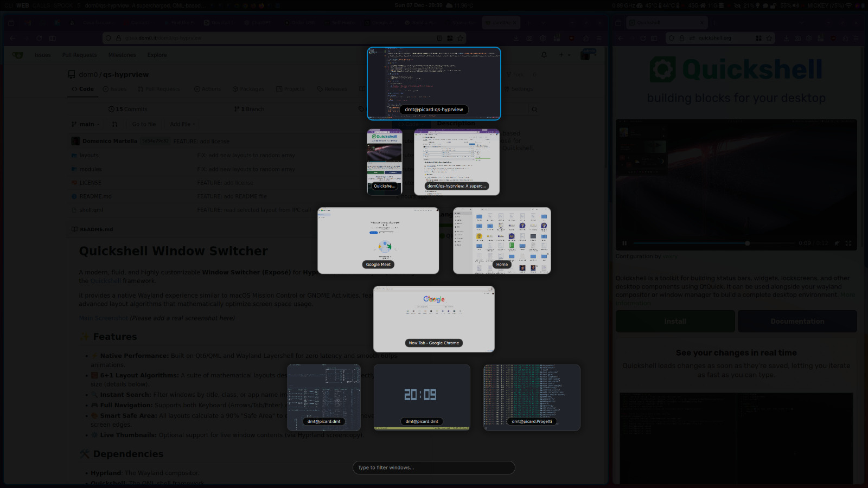Image resolution: width=868 pixels, height=488 pixels.
Task: Choose the New Tab - Google Chrome thumbnail
Action: pyautogui.click(x=434, y=319)
